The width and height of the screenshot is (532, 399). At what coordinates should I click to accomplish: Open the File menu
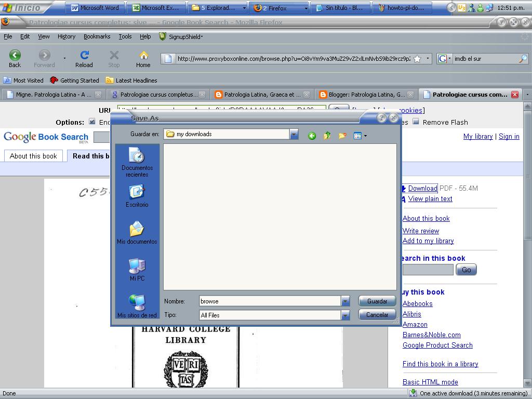tap(8, 36)
